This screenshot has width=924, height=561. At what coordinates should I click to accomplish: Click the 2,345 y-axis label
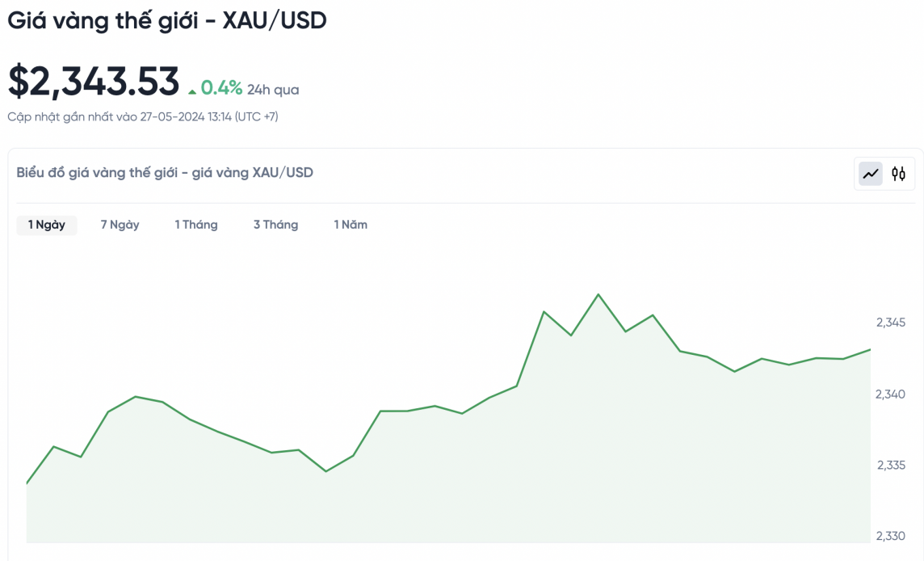coord(890,323)
